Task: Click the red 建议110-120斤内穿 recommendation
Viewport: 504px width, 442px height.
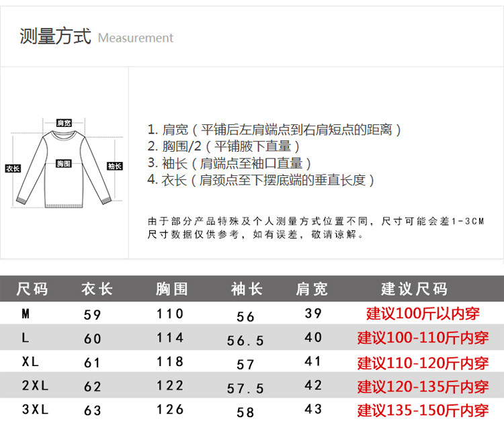Action: pyautogui.click(x=423, y=363)
